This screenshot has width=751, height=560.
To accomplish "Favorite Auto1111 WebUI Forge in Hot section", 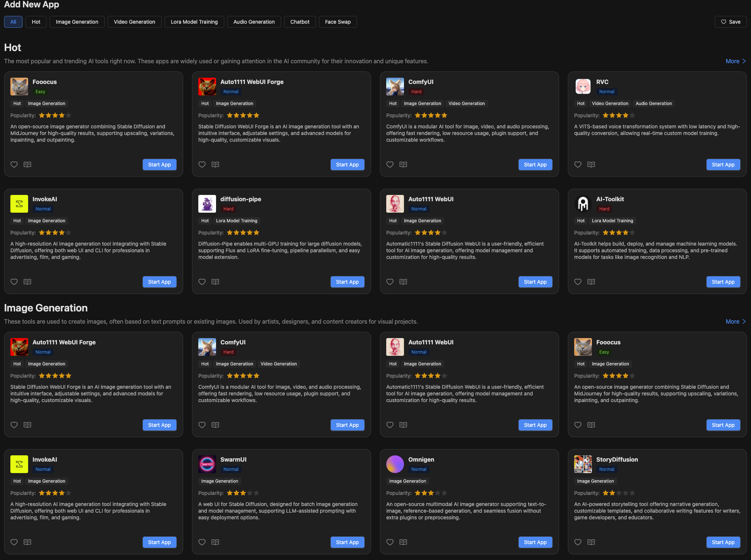I will click(x=202, y=165).
